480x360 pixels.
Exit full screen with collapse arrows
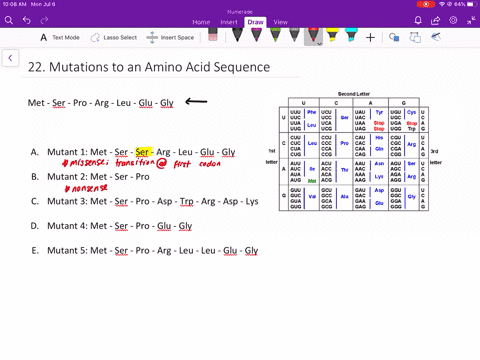471,20
